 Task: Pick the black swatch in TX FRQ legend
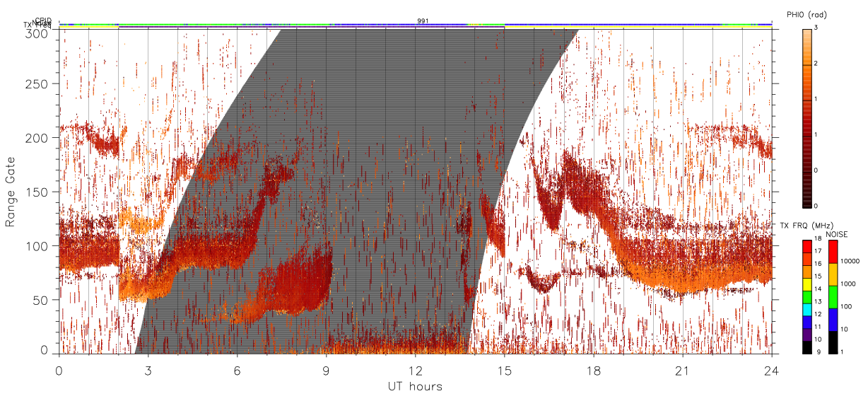pos(807,347)
